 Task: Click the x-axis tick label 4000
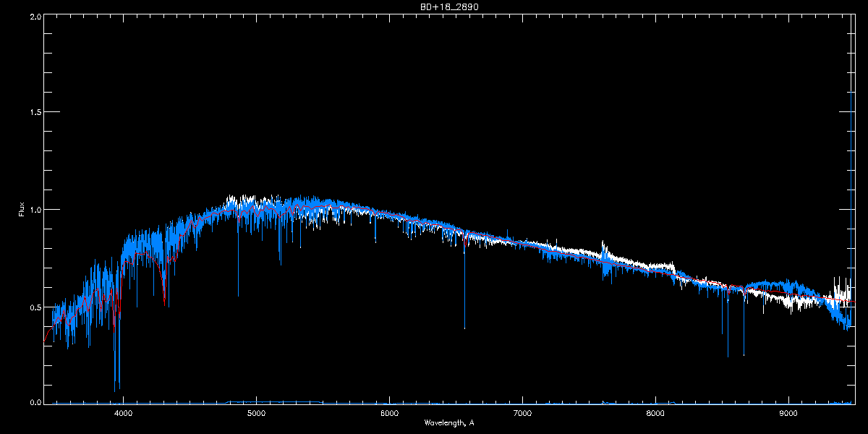pos(123,414)
